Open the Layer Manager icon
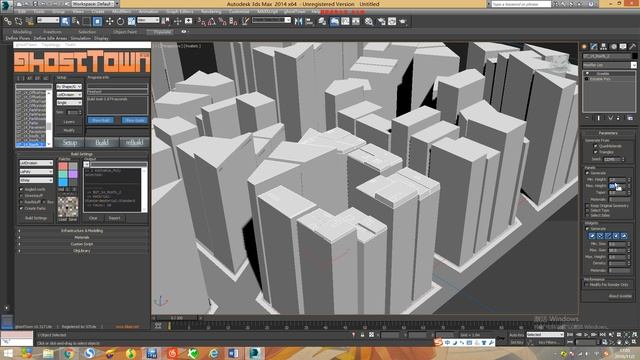 (x=322, y=21)
